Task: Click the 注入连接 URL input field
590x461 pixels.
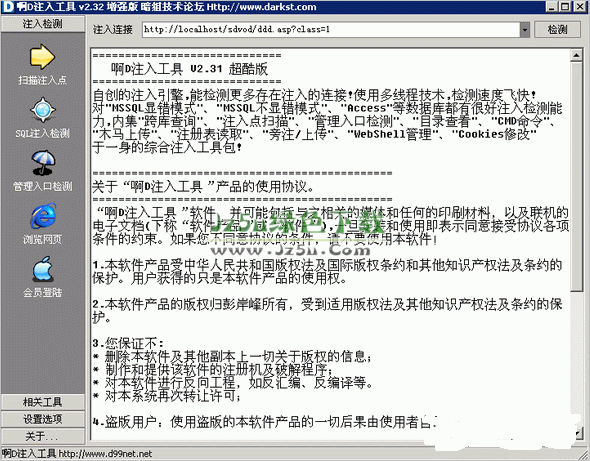Action: 331,30
